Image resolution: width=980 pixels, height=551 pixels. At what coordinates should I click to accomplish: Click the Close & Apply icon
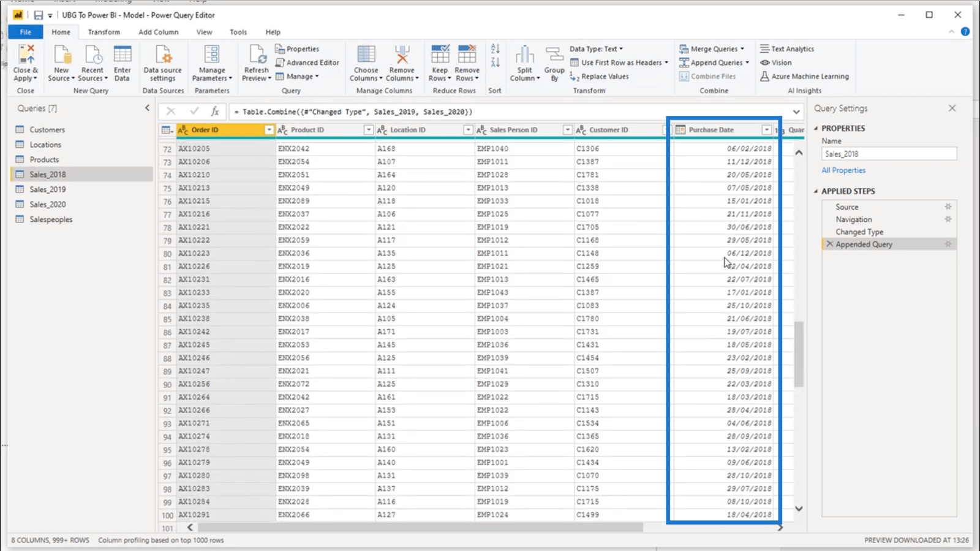coord(26,55)
